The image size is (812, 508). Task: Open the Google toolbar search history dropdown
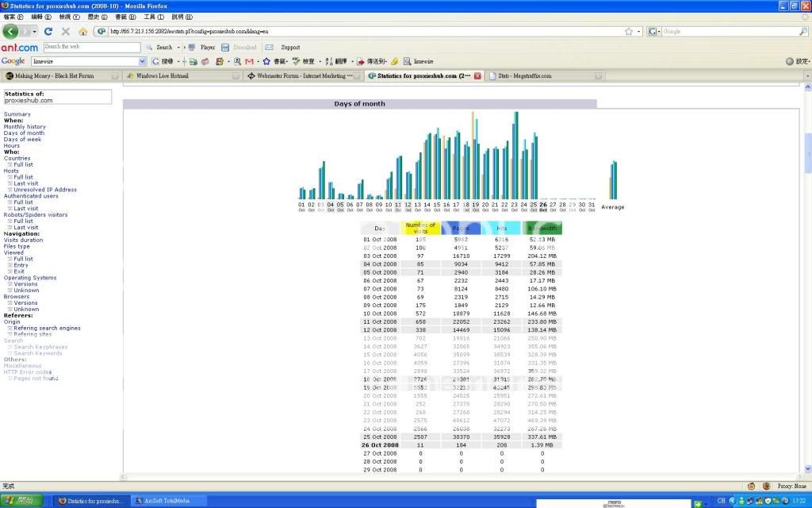click(x=143, y=61)
